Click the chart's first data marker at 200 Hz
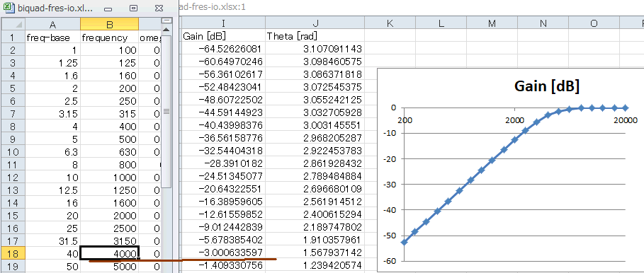Image resolution: width=644 pixels, height=273 pixels. (x=405, y=243)
